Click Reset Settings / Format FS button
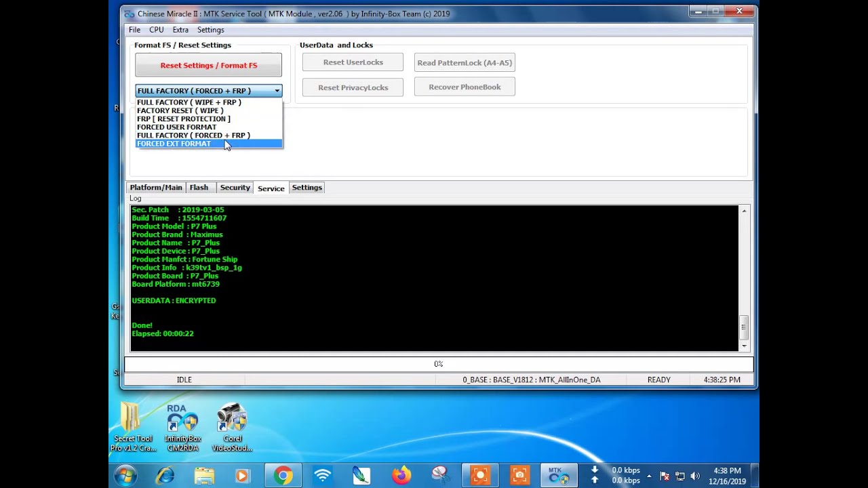The height and width of the screenshot is (488, 868). point(208,65)
